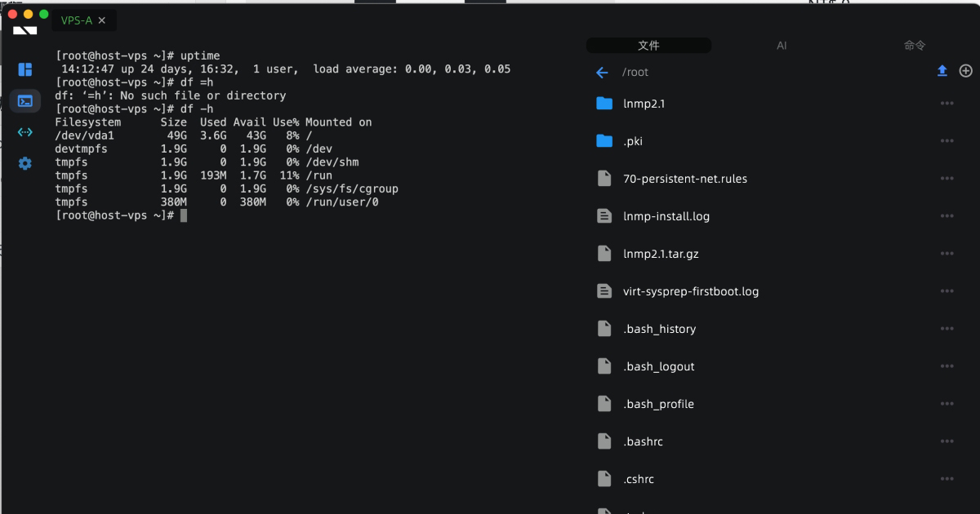Switch to the AI tab
This screenshot has width=980, height=514.
coord(781,45)
